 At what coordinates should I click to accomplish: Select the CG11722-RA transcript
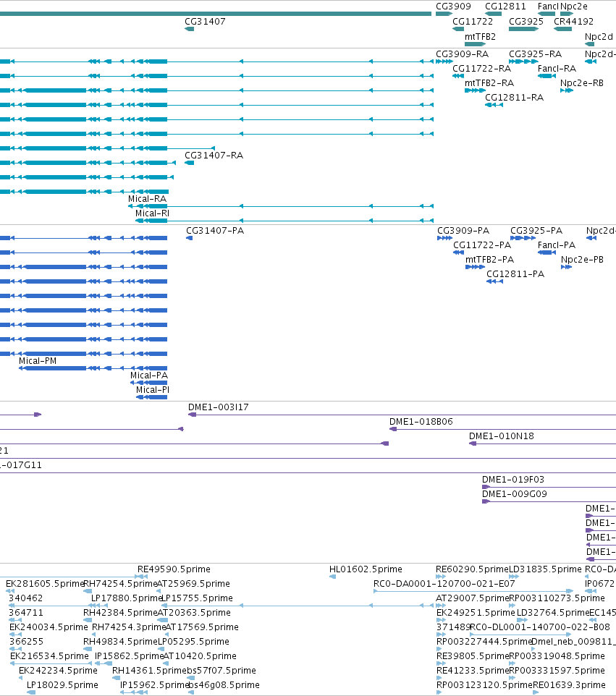click(x=458, y=76)
